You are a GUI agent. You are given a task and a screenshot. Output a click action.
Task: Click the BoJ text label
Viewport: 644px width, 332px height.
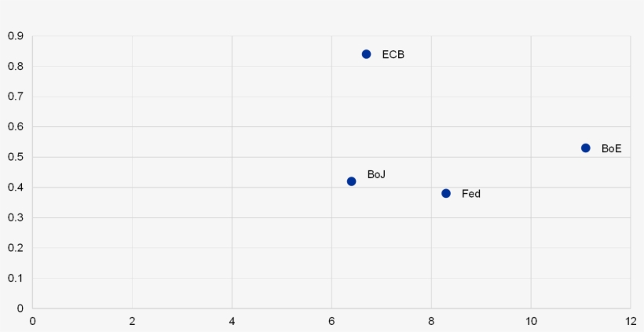click(376, 174)
